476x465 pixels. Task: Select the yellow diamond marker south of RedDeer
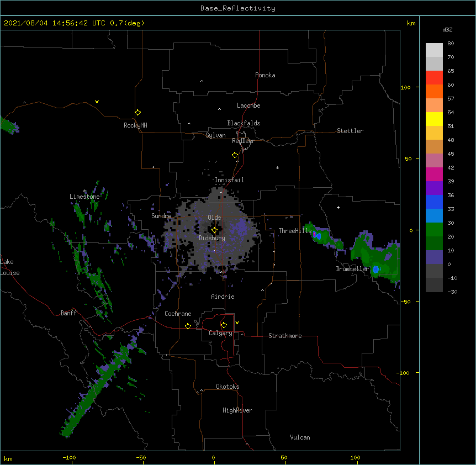(235, 155)
